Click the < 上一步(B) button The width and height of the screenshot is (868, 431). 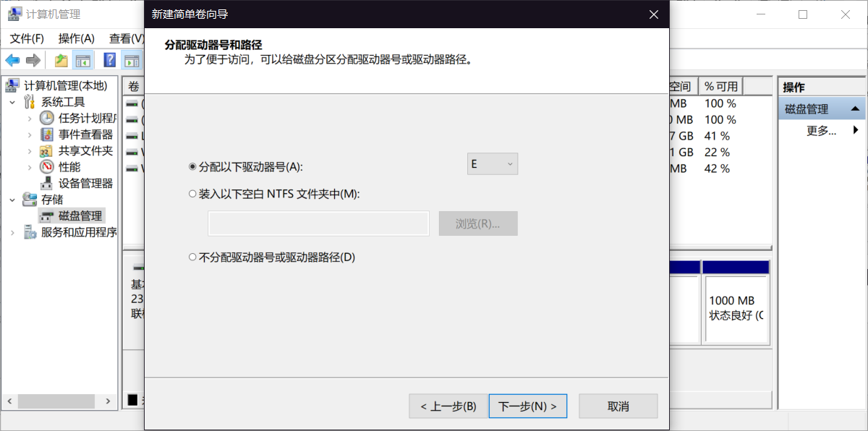(448, 406)
